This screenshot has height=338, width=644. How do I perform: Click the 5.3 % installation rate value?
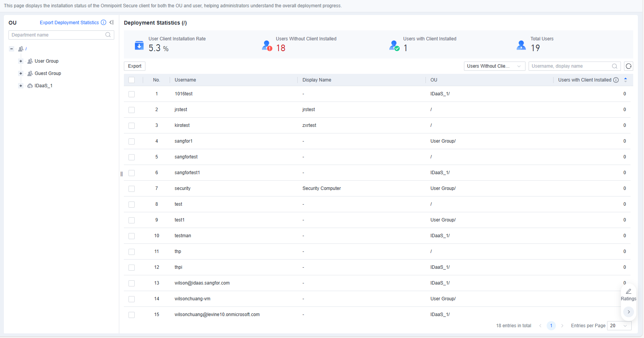(158, 48)
